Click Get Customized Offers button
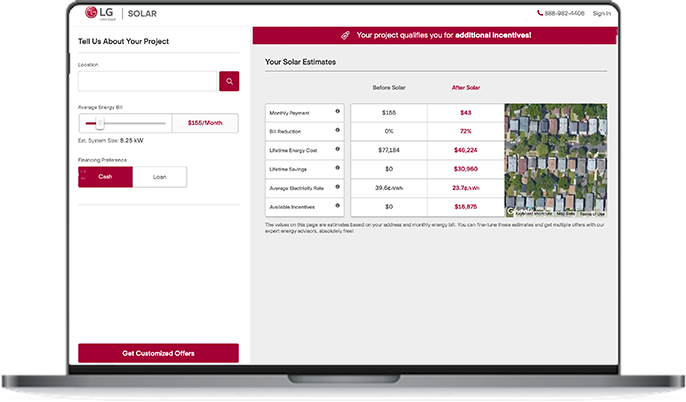This screenshot has width=686, height=402. [x=158, y=353]
